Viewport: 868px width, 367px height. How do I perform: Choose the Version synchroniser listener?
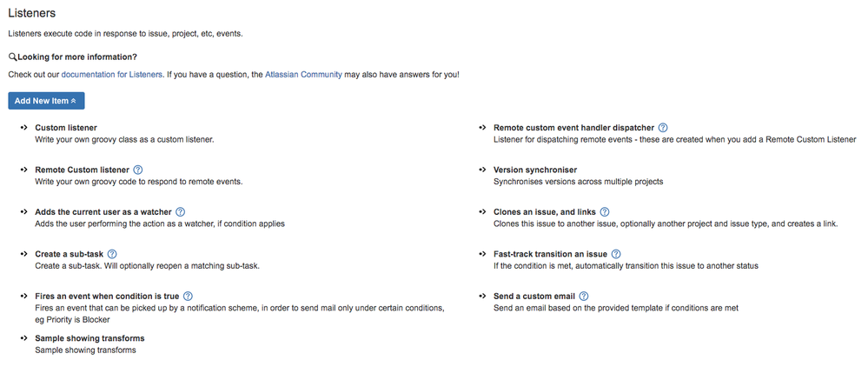534,170
